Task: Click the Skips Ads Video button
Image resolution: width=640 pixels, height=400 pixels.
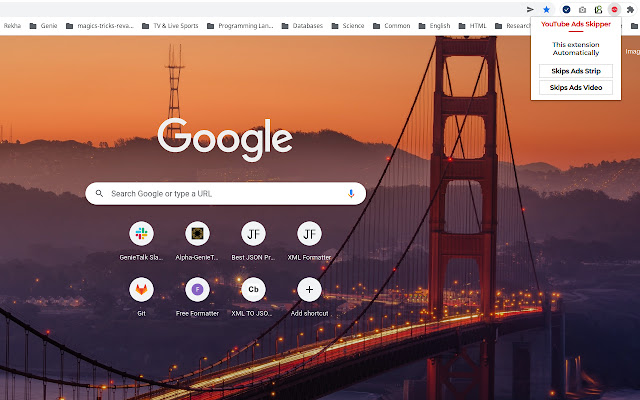Action: (576, 87)
